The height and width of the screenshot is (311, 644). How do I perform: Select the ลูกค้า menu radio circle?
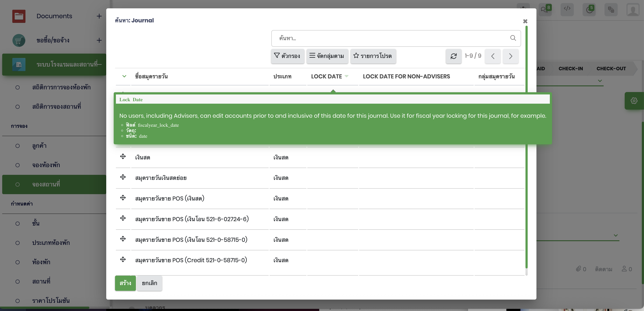pos(18,146)
